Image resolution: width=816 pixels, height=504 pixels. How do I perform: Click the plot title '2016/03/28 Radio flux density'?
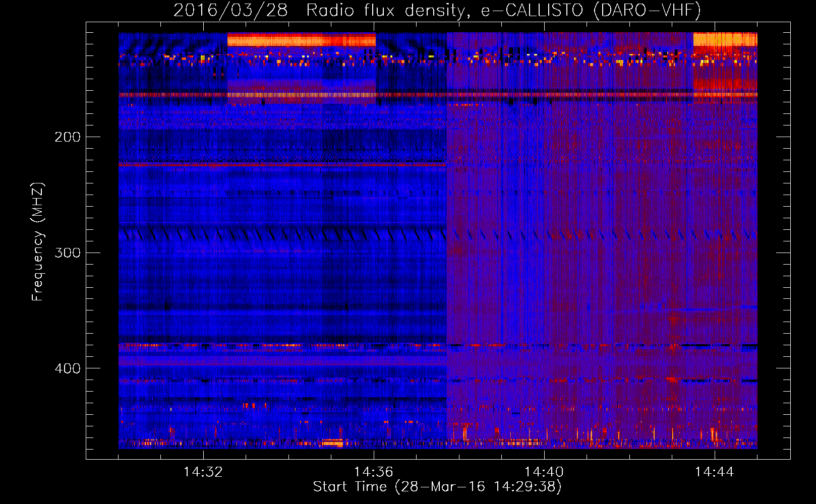coord(437,10)
